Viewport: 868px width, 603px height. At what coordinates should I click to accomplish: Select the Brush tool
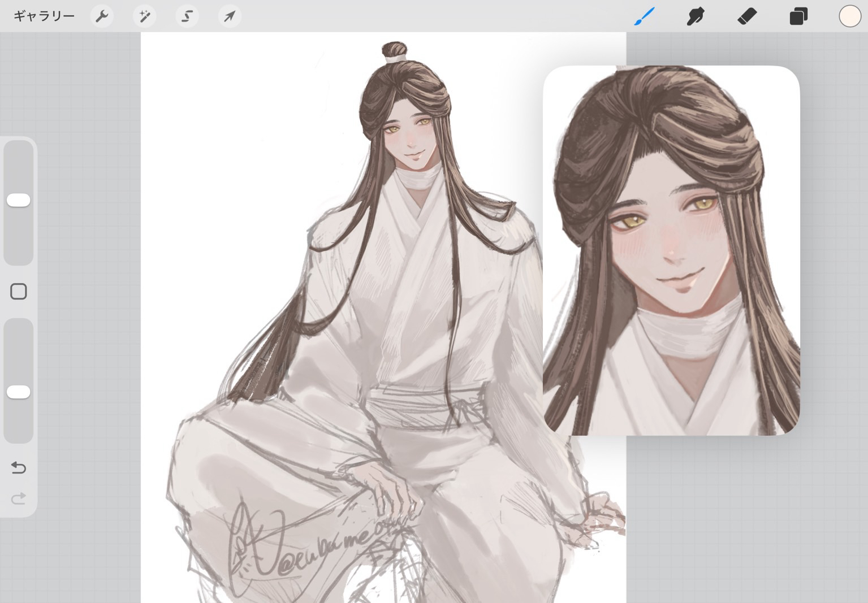pos(644,16)
